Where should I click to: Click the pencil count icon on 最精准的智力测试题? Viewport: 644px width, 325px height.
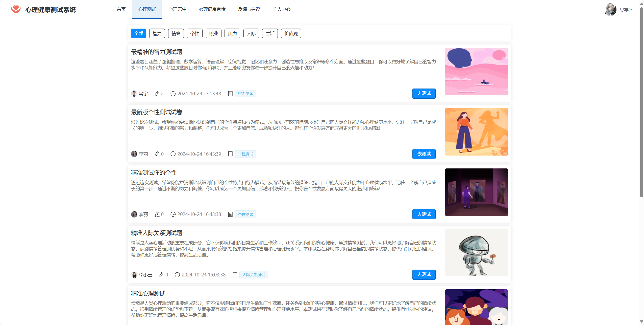pyautogui.click(x=157, y=94)
